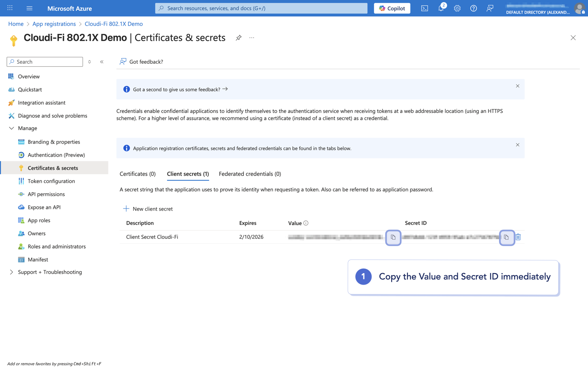Click the top resource search bar
Viewport: 588px width, 368px height.
click(261, 8)
